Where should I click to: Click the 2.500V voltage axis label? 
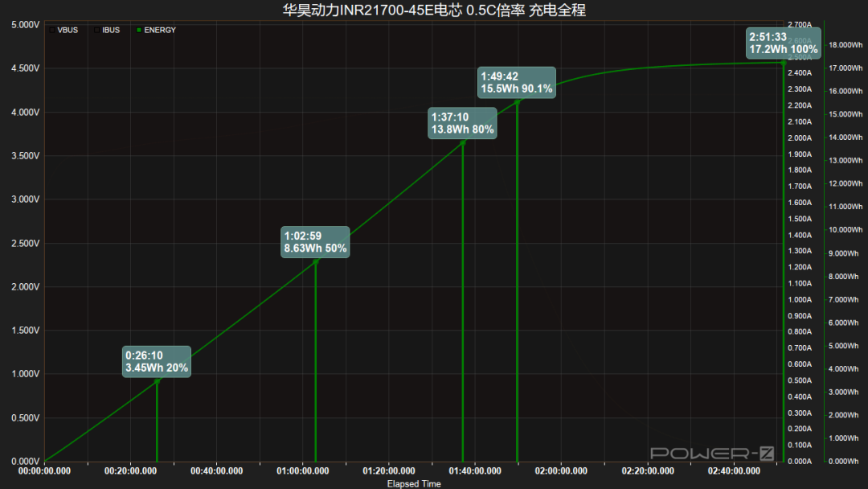click(26, 243)
